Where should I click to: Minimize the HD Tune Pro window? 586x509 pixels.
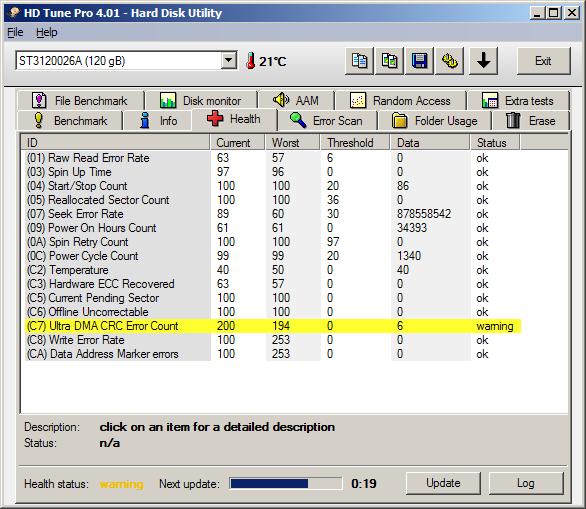pos(538,13)
